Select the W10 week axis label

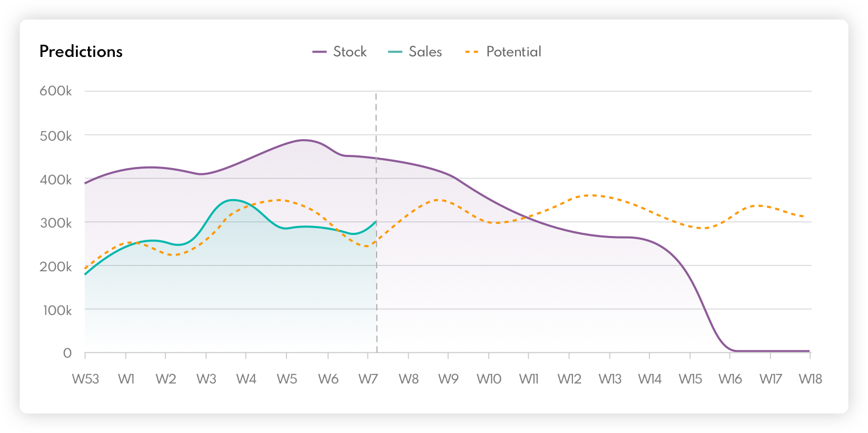click(489, 379)
